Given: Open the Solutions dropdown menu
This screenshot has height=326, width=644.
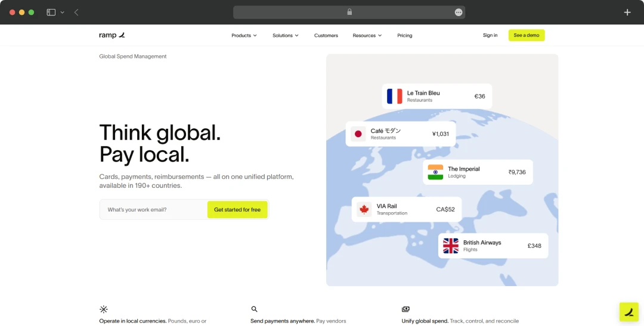Looking at the screenshot, I should point(286,35).
